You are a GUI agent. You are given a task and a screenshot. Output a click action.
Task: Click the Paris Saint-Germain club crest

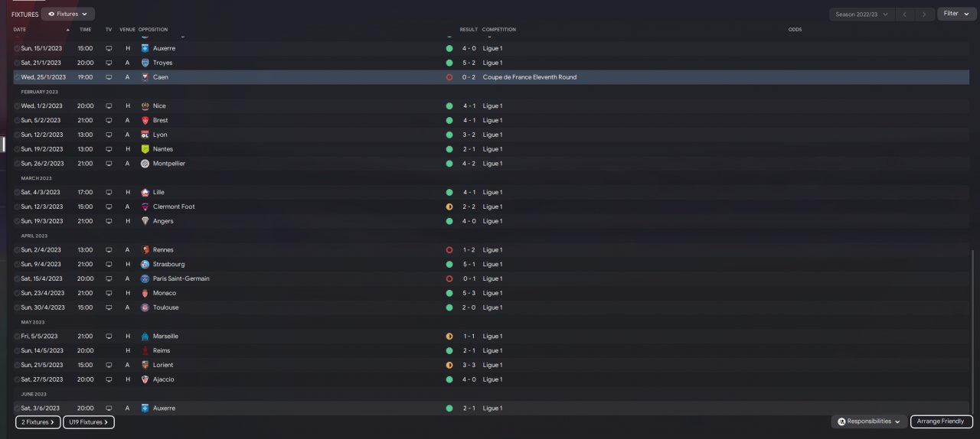(x=145, y=278)
